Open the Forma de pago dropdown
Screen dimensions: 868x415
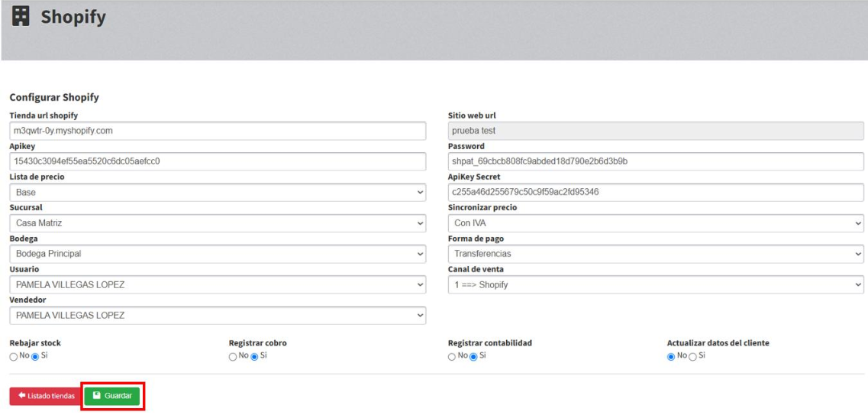click(x=656, y=254)
